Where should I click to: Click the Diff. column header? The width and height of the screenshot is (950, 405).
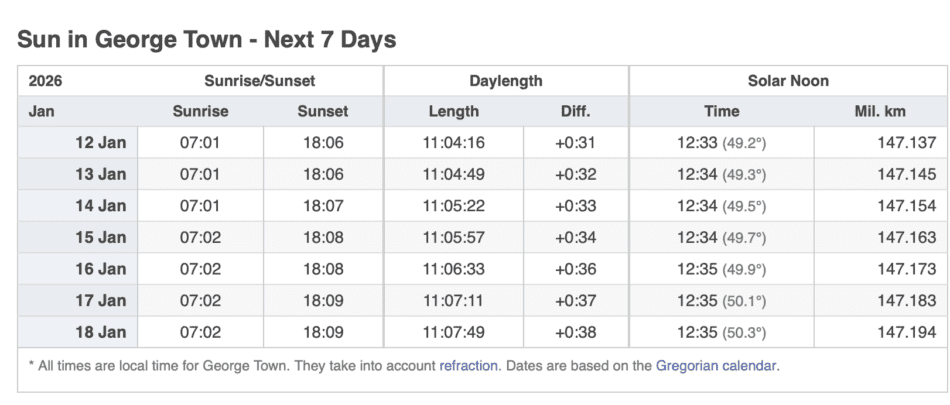point(575,112)
